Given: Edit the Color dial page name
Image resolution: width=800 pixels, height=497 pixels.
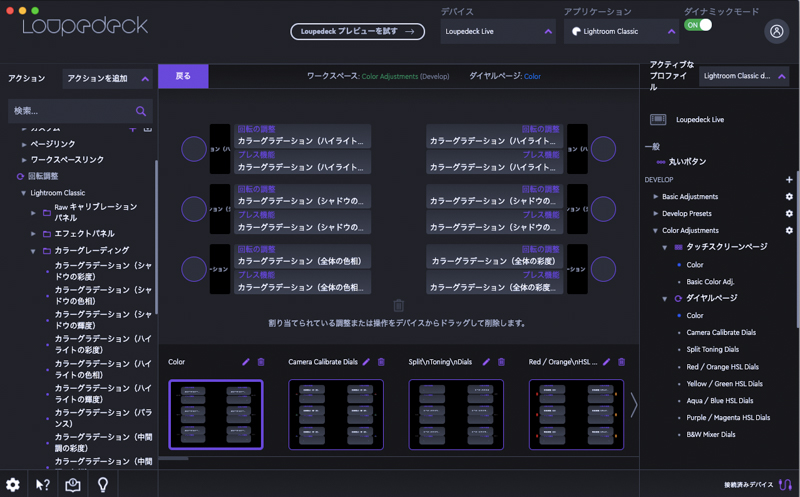Looking at the screenshot, I should 246,362.
